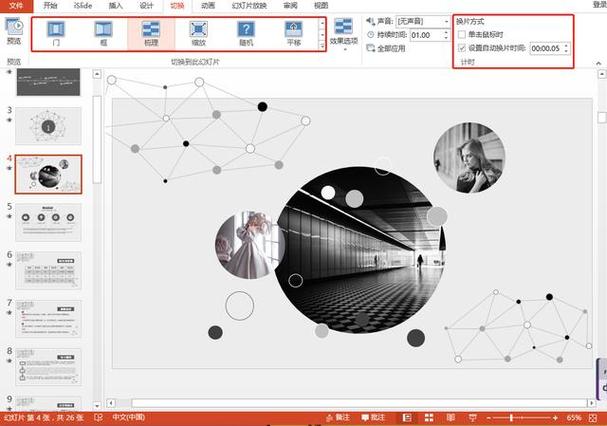Select the 平移 (Pan) transition effect
The width and height of the screenshot is (607, 426).
[294, 34]
